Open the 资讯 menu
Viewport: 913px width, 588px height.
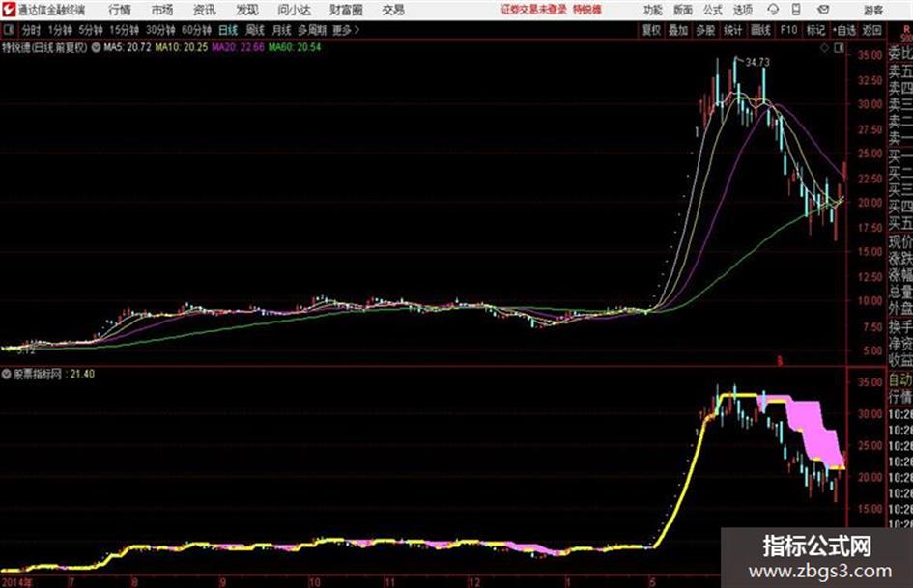pos(205,10)
